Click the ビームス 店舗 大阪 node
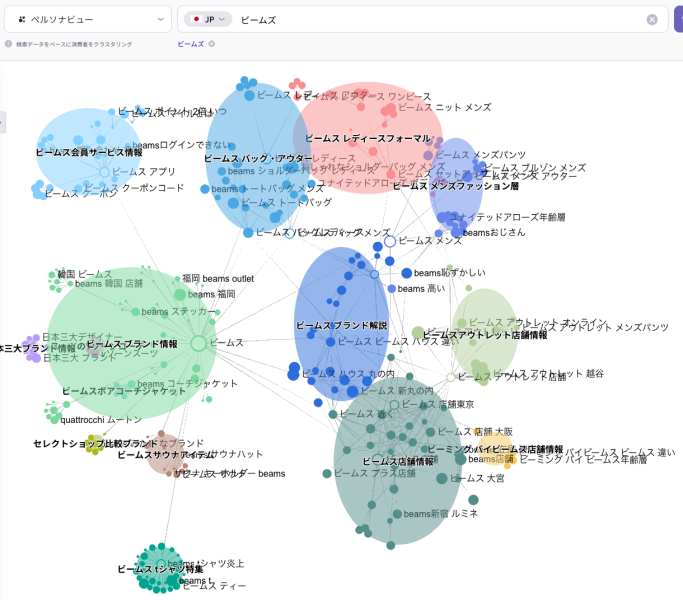Screen dimensions: 683x600 [430, 432]
